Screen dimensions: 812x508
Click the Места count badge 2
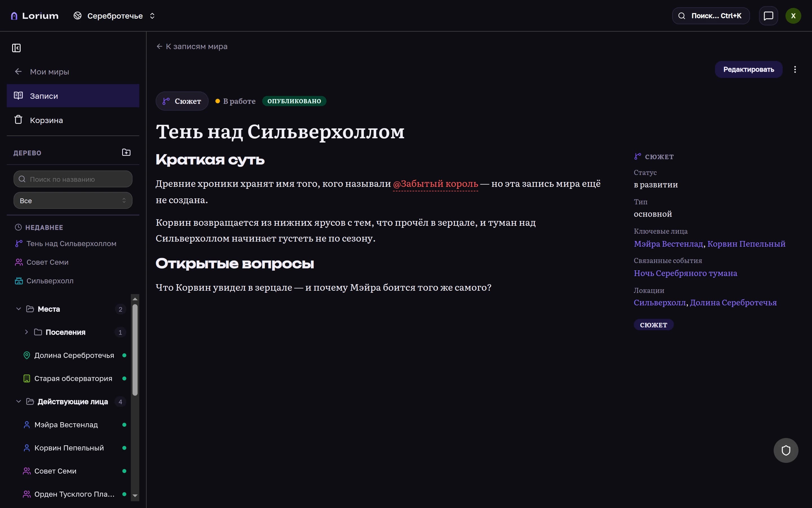tap(120, 309)
